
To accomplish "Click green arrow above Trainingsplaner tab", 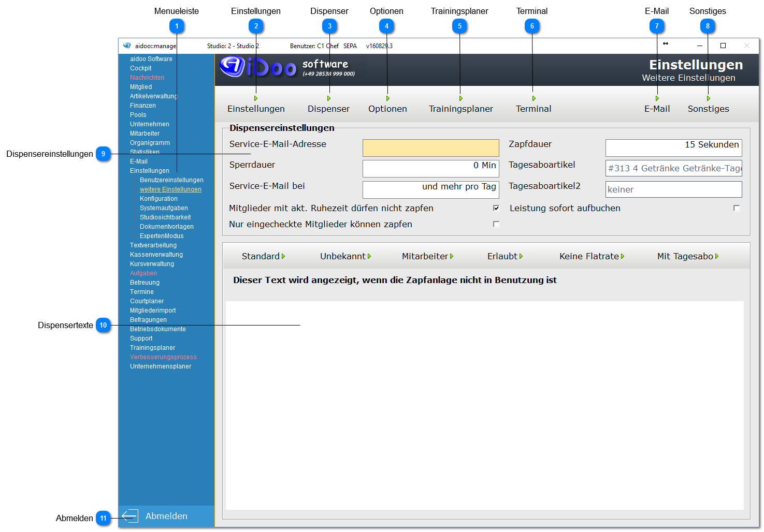I will [x=461, y=98].
